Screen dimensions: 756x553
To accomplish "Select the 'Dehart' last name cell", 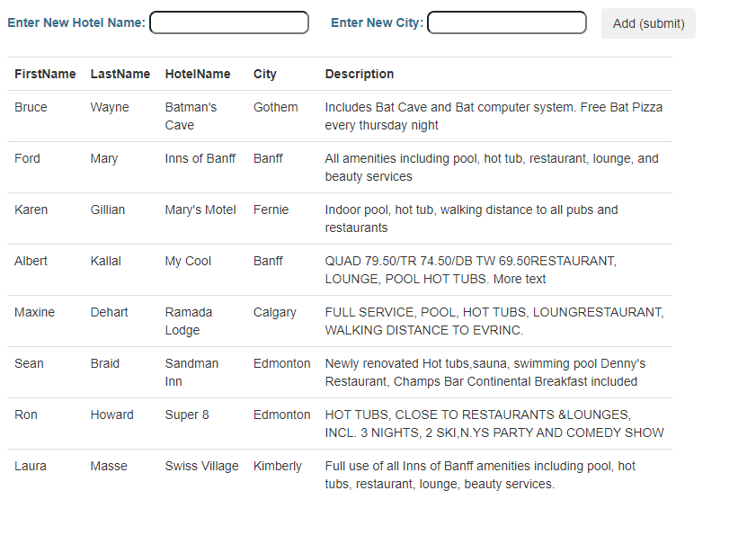I will pos(109,312).
